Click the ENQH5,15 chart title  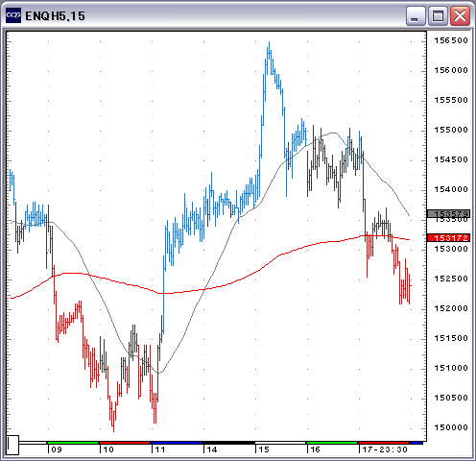tap(55, 16)
